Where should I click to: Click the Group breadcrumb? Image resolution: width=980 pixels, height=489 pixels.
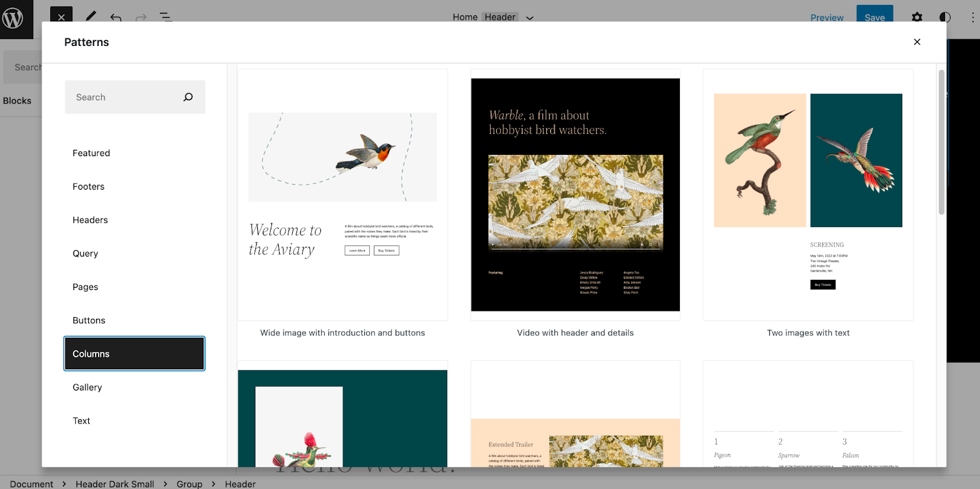pyautogui.click(x=189, y=483)
